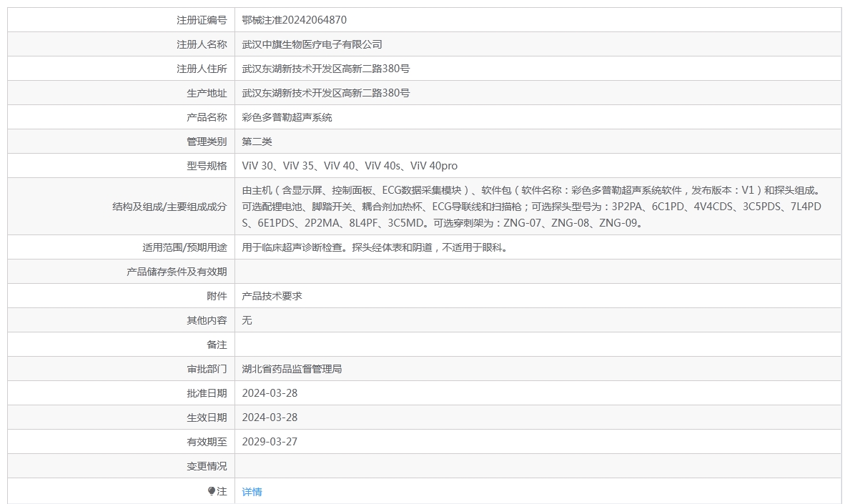Click the 型号规格 label
The height and width of the screenshot is (504, 850).
(x=207, y=166)
